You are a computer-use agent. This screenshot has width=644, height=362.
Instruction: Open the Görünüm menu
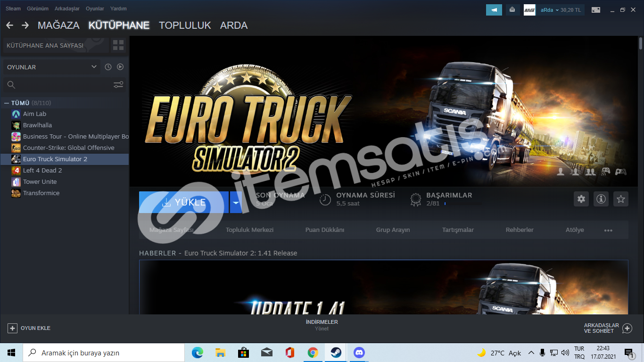point(38,8)
